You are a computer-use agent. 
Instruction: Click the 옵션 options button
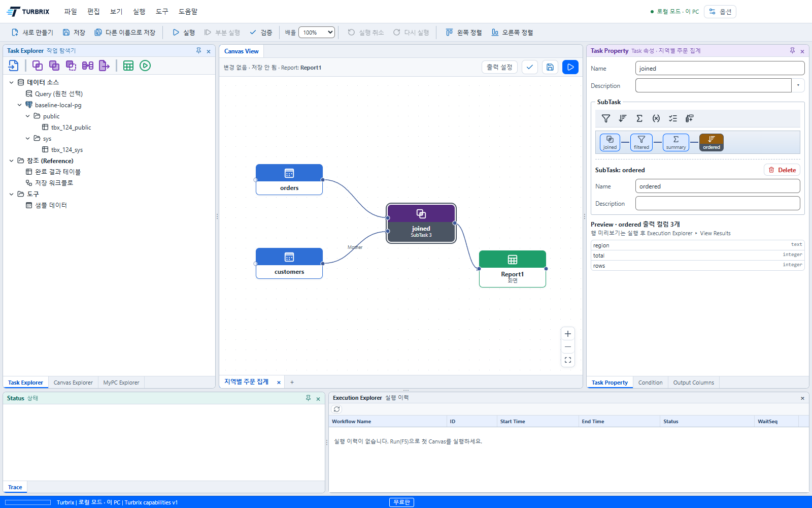tap(720, 12)
